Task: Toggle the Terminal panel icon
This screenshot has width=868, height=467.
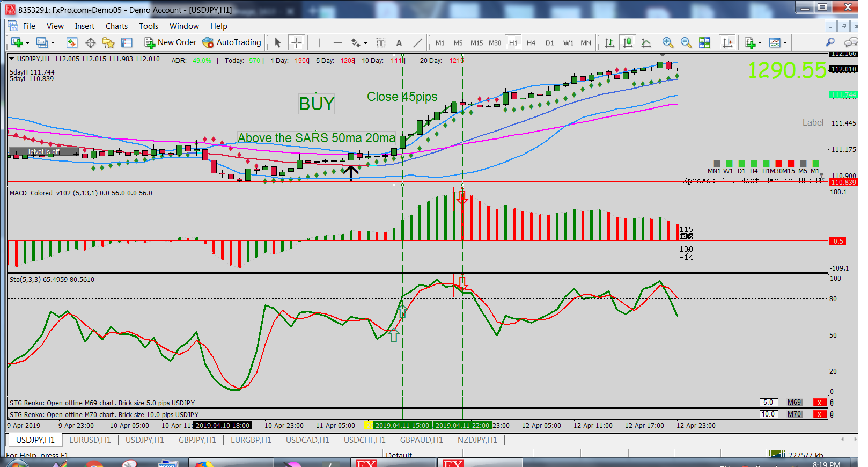Action: point(127,42)
